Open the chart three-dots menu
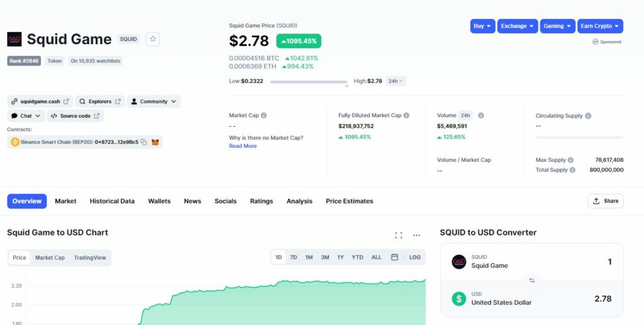The image size is (644, 325). coord(416,236)
